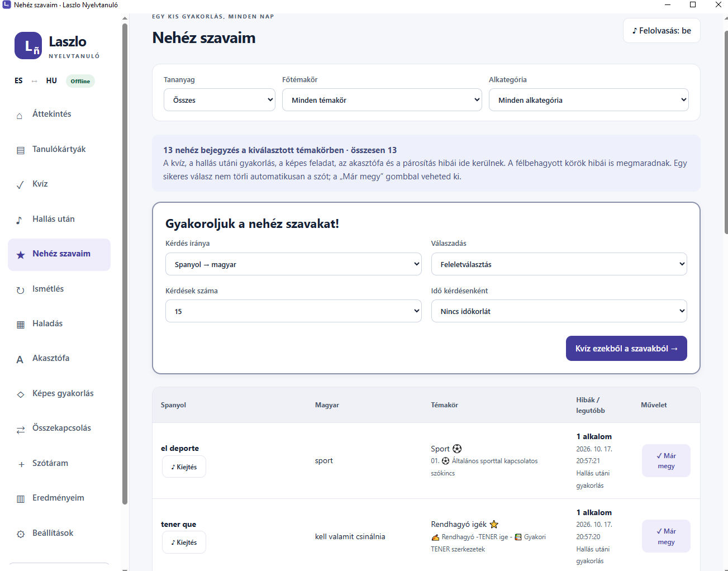
Task: Click the Hibák / legutóbb column header
Action: click(x=591, y=405)
